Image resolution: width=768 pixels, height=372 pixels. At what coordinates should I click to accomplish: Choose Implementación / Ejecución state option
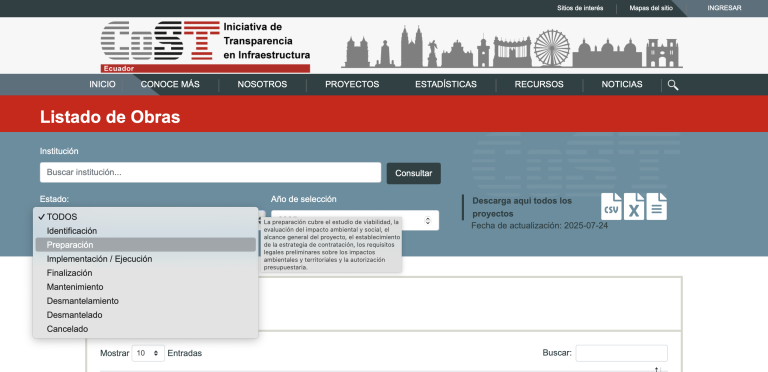click(x=145, y=259)
